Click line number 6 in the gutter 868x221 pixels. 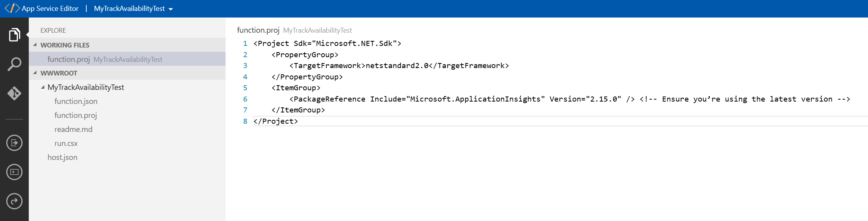pos(245,99)
